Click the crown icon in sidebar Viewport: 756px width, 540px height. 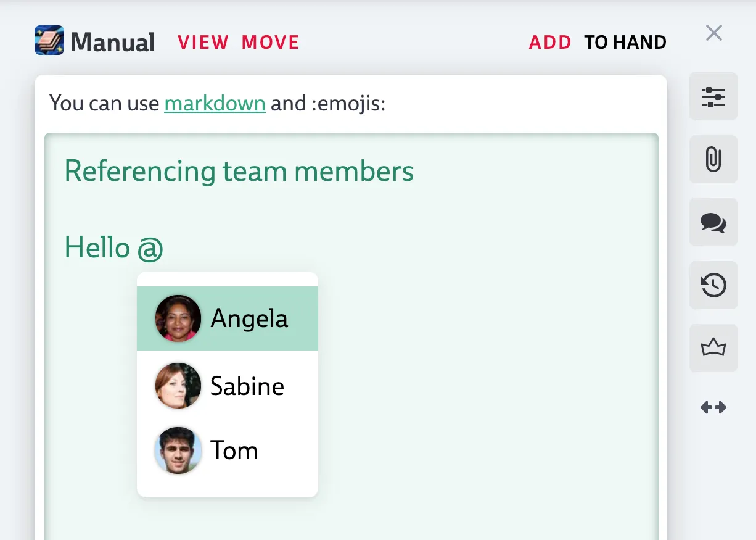tap(713, 348)
